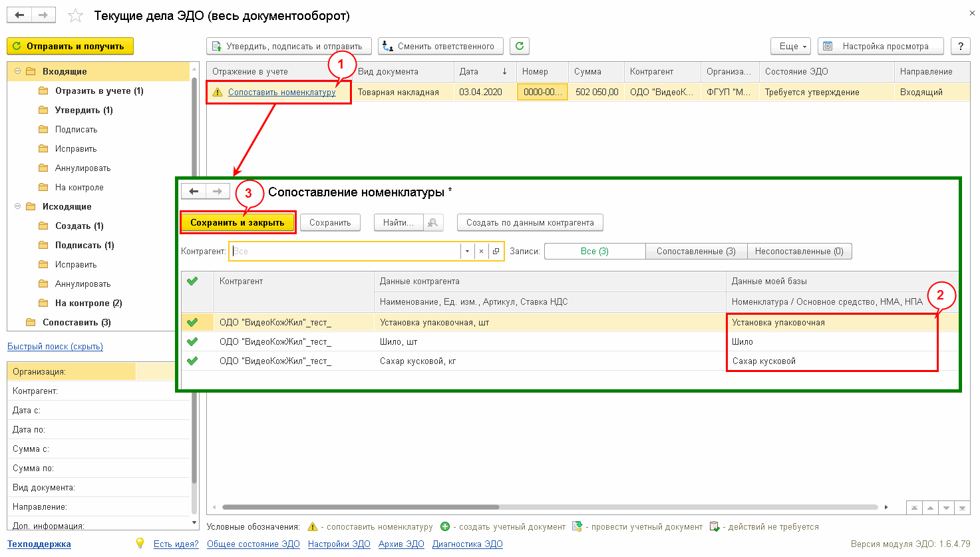Click the Быстрый поиск (скрыть) link

coord(55,346)
